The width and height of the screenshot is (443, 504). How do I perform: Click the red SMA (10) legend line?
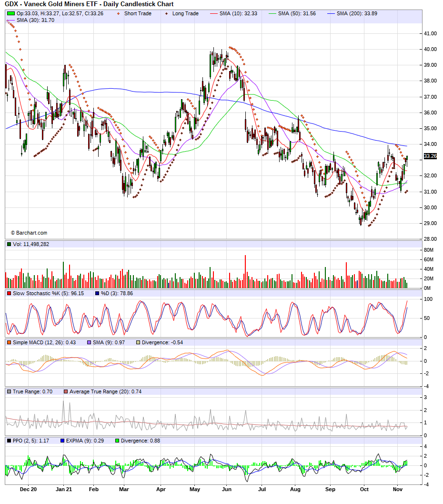pos(214,13)
